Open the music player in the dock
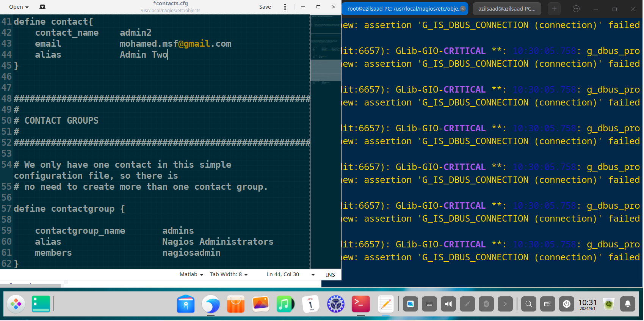The image size is (644, 321). pyautogui.click(x=285, y=304)
